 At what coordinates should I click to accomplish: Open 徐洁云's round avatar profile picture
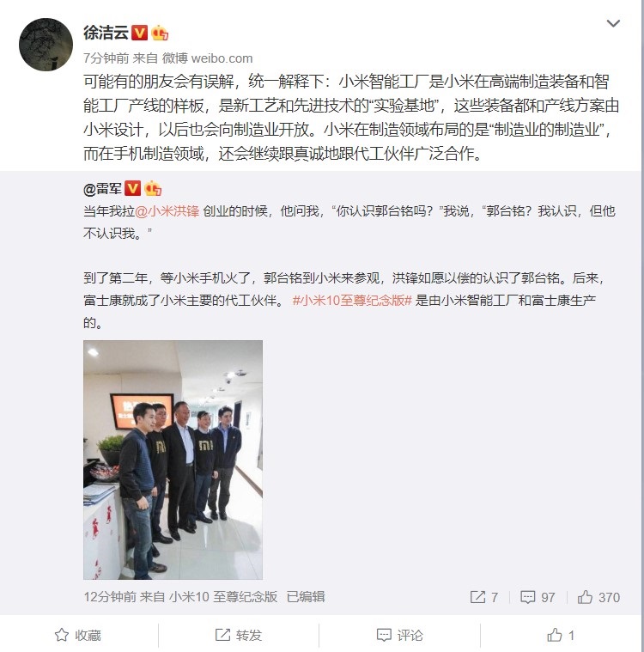coord(46,45)
